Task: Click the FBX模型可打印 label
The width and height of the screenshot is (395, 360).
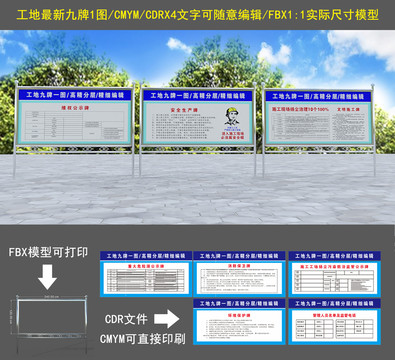Action: [48, 252]
